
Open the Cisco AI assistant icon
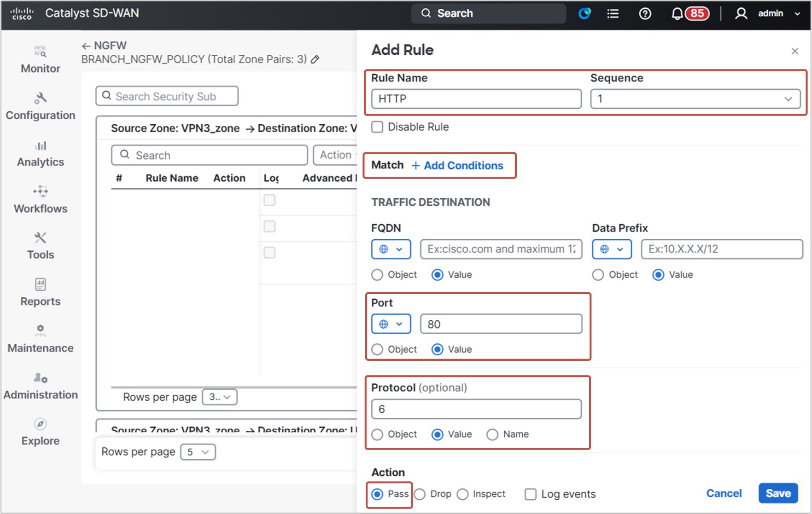(x=584, y=13)
